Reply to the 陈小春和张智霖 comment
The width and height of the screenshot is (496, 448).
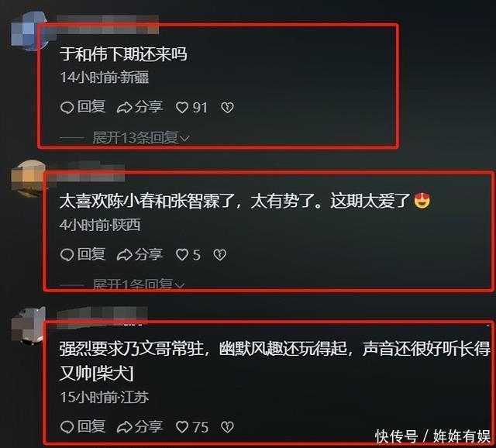83,254
